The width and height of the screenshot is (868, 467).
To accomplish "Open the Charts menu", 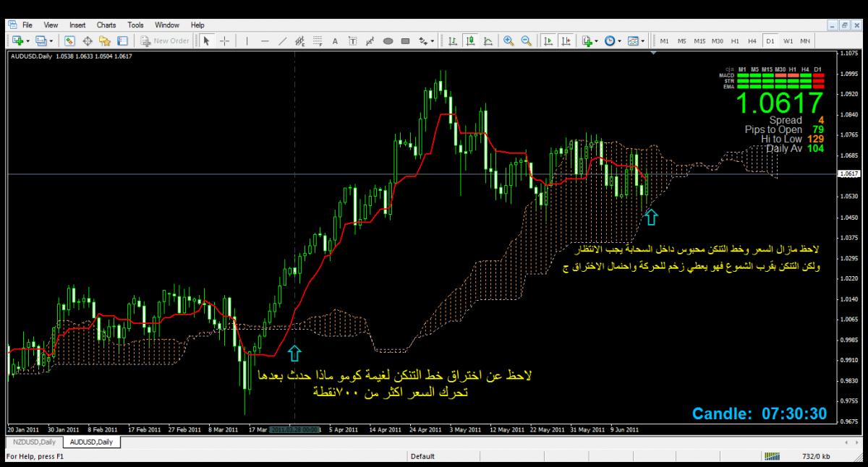I will (106, 25).
